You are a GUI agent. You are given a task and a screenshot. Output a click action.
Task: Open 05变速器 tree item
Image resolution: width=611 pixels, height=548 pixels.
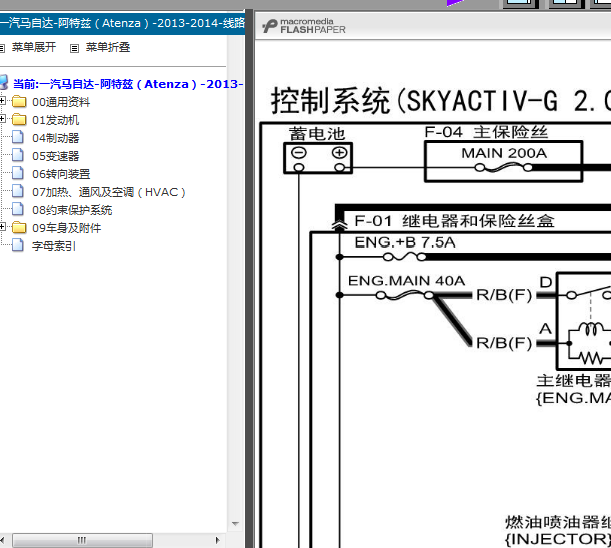click(55, 156)
